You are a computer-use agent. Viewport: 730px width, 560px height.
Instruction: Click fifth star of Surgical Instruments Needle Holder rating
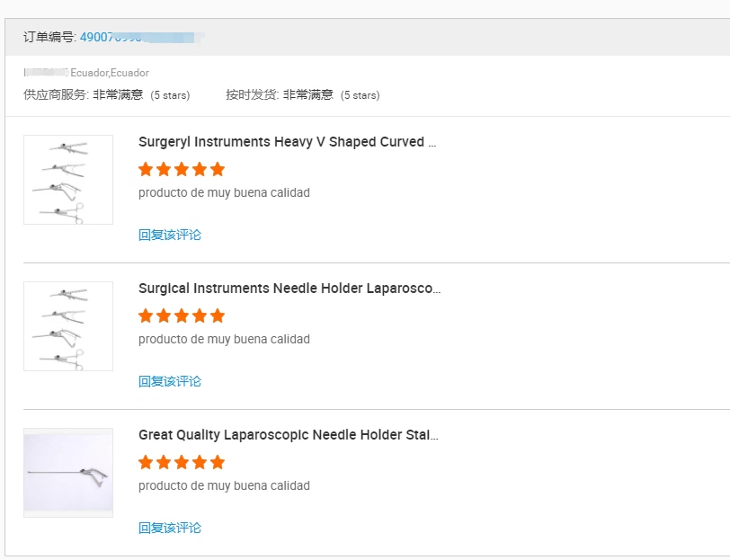tap(218, 316)
